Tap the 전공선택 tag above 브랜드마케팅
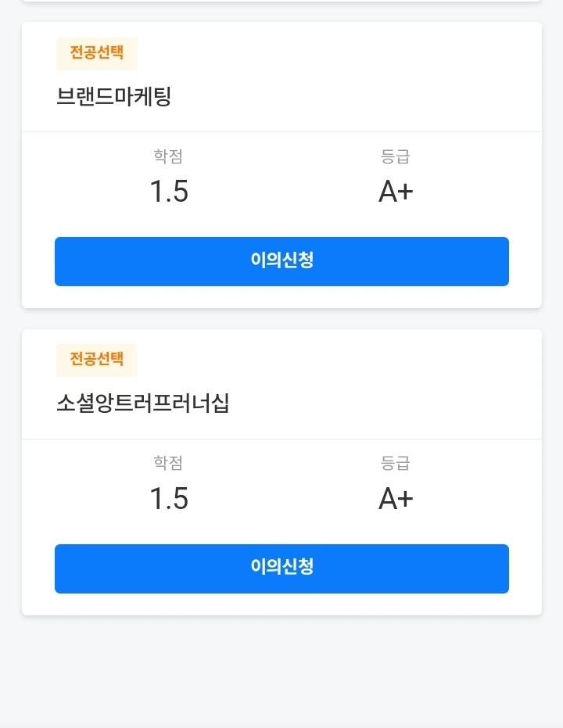The width and height of the screenshot is (563, 728). 96,54
